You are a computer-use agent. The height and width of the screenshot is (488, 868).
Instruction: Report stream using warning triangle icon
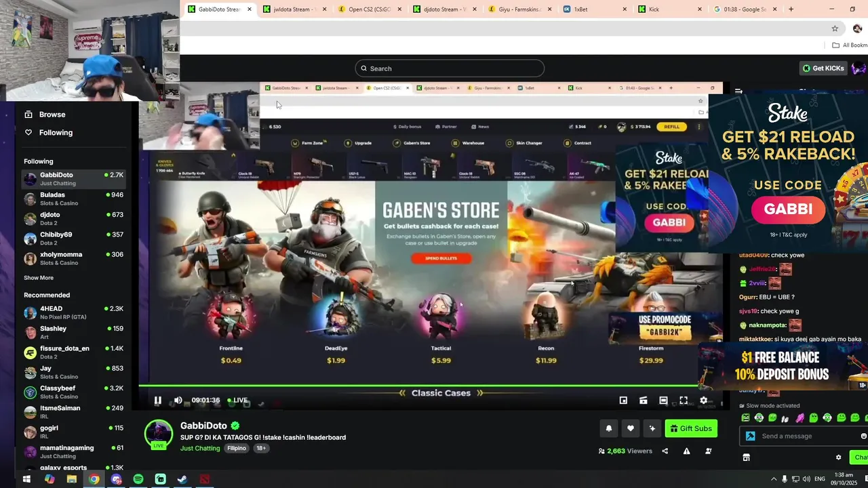point(686,451)
